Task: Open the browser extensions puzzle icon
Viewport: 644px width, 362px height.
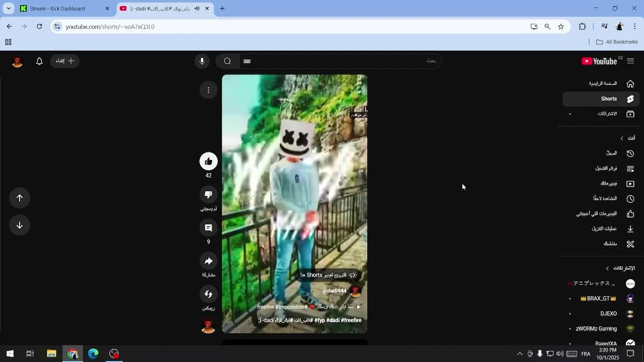Action: coord(583,27)
